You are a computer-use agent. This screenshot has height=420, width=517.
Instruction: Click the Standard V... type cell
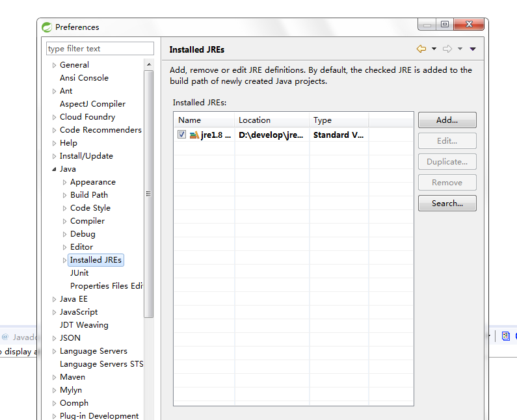tap(339, 135)
